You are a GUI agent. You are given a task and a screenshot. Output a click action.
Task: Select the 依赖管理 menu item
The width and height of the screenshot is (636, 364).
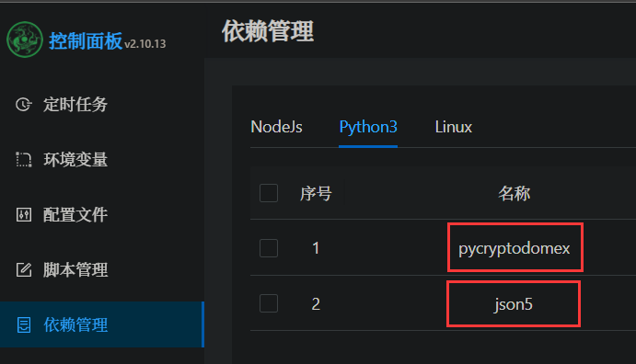click(x=102, y=324)
